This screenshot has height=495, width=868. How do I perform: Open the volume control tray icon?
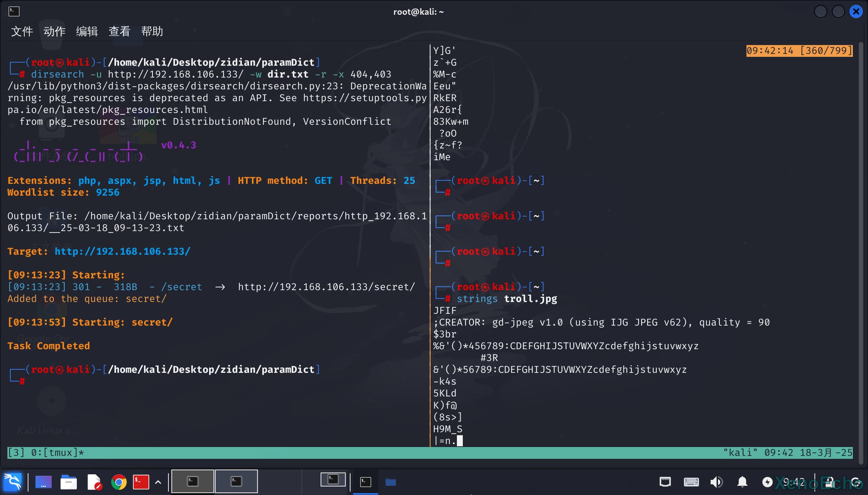716,482
